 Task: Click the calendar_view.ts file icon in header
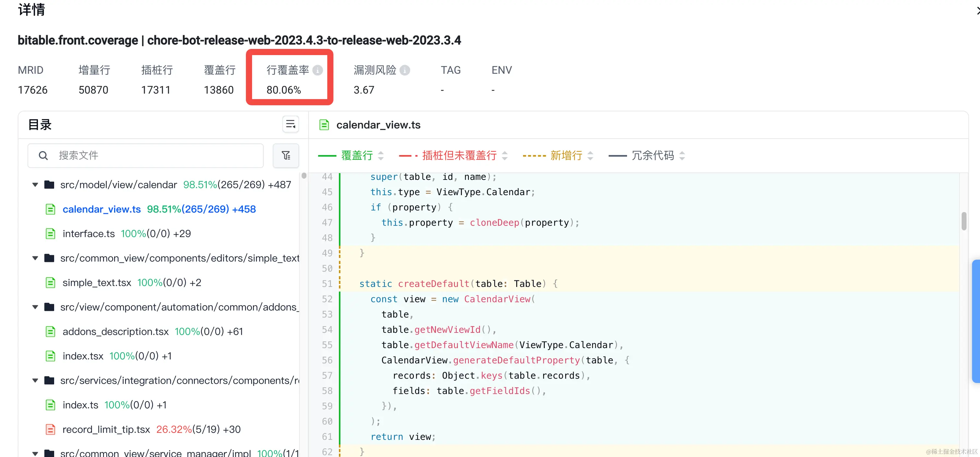(x=324, y=125)
